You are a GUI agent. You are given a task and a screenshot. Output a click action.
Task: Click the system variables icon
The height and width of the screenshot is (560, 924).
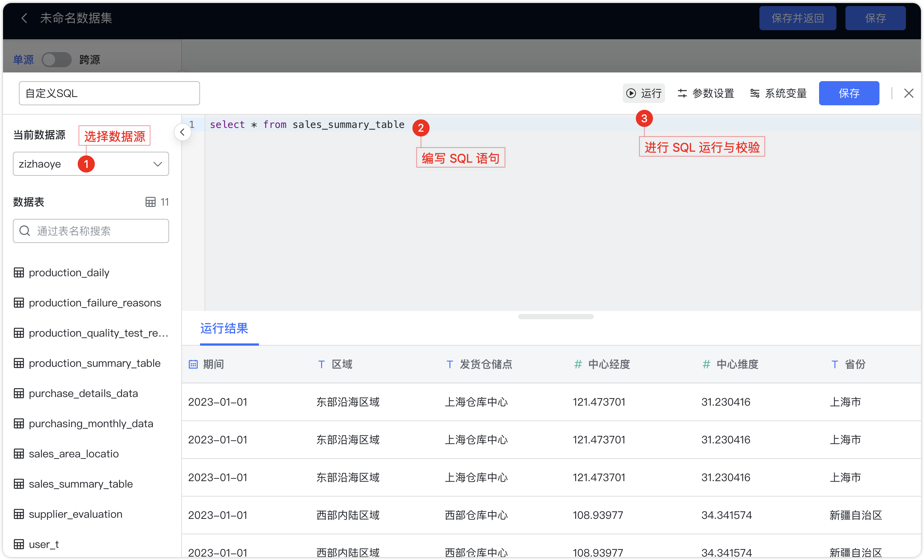tap(755, 93)
